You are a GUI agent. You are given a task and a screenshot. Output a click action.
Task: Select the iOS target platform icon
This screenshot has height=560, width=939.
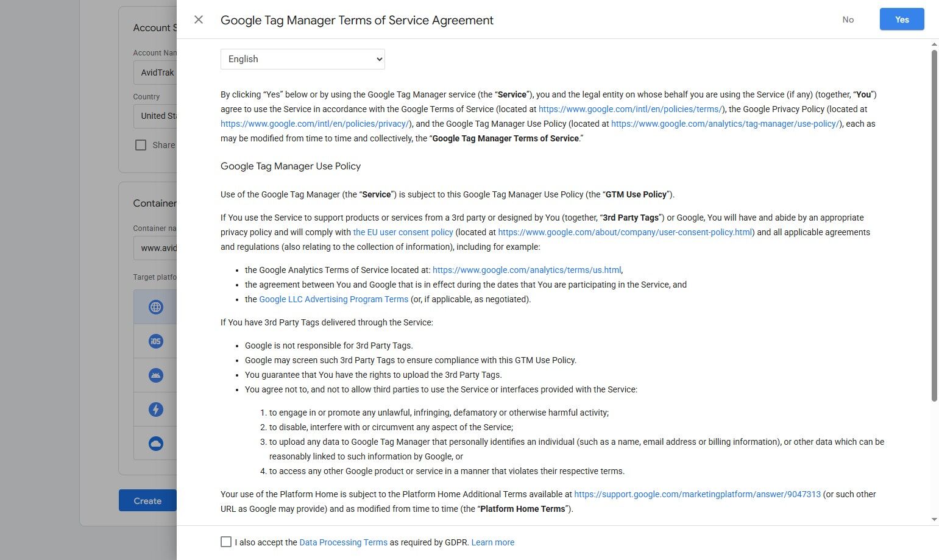(155, 341)
